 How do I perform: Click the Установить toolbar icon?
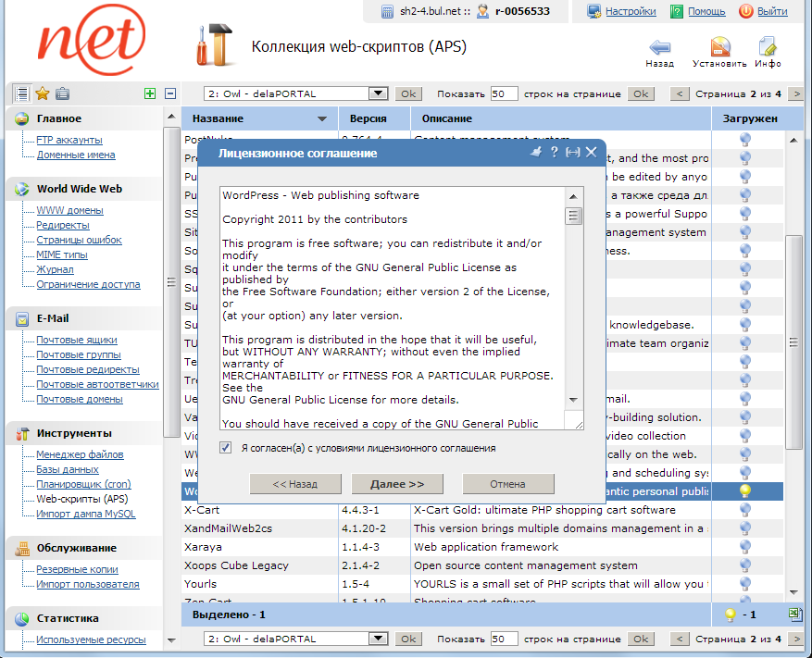coord(719,49)
